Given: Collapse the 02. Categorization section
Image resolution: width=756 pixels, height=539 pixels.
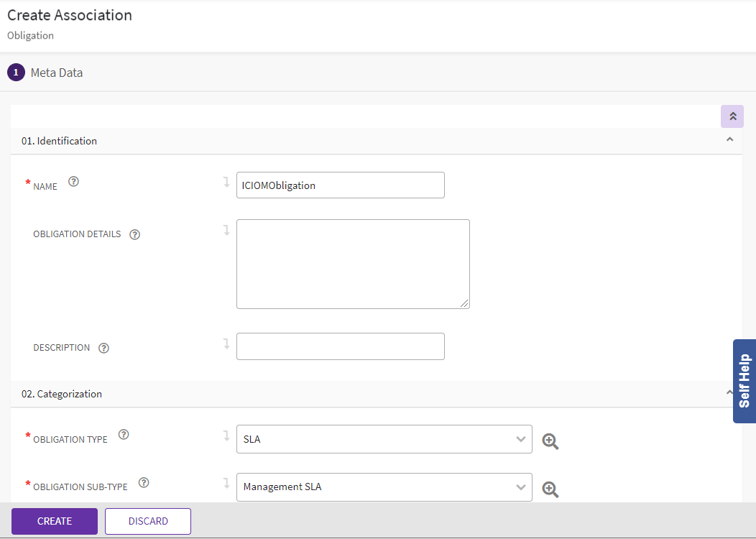Looking at the screenshot, I should point(729,393).
